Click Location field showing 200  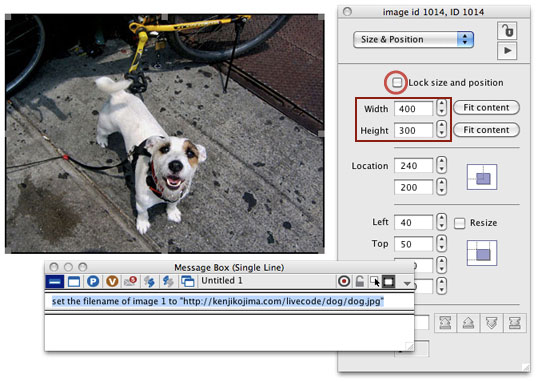(413, 187)
